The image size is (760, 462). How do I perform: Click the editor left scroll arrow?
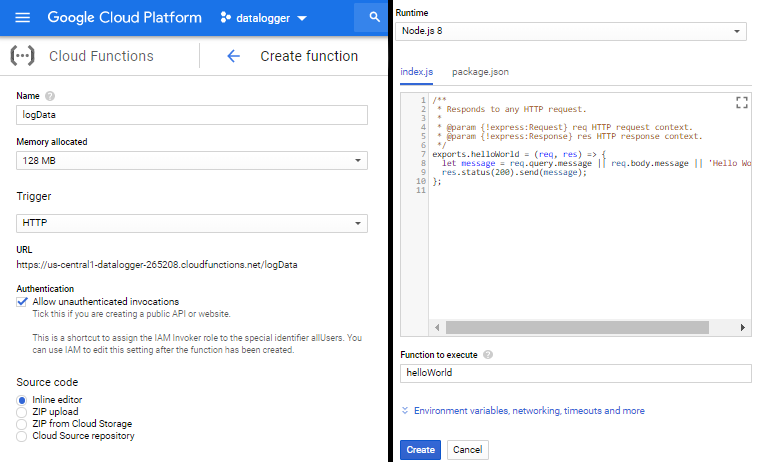[x=437, y=328]
